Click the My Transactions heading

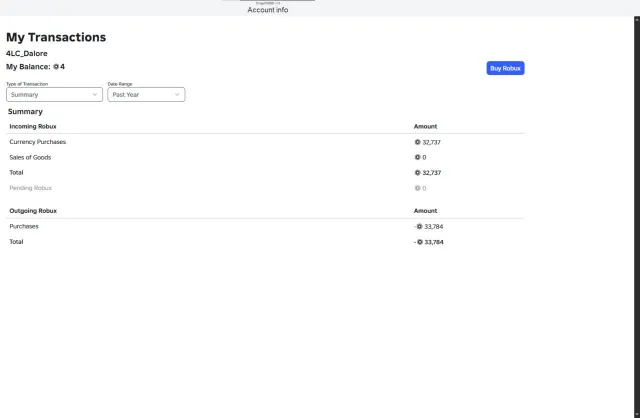click(x=56, y=37)
